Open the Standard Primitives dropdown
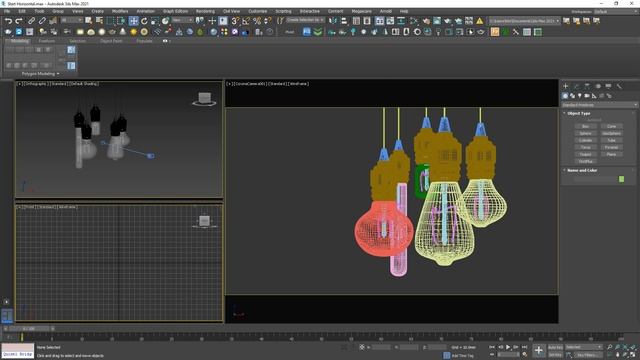The height and width of the screenshot is (360, 640). coord(599,105)
